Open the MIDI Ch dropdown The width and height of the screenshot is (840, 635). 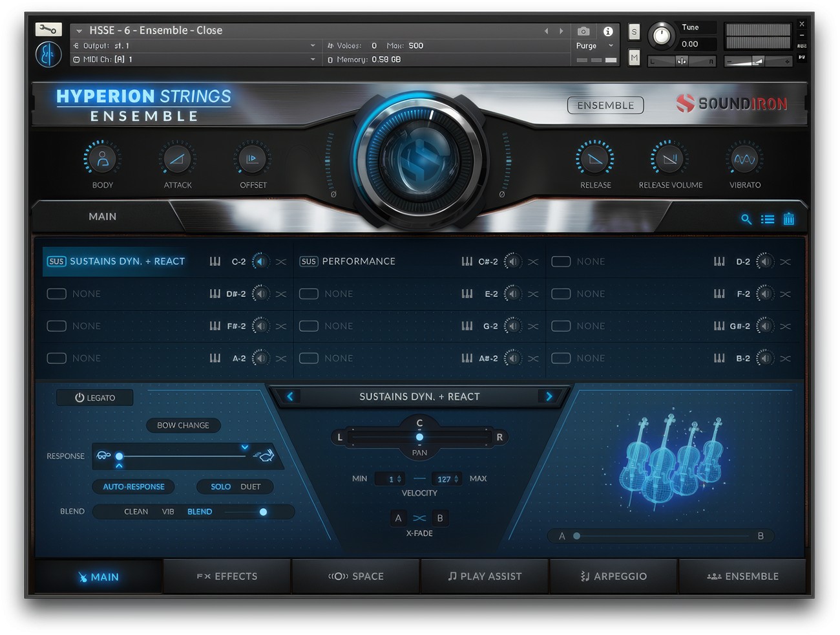pos(194,59)
